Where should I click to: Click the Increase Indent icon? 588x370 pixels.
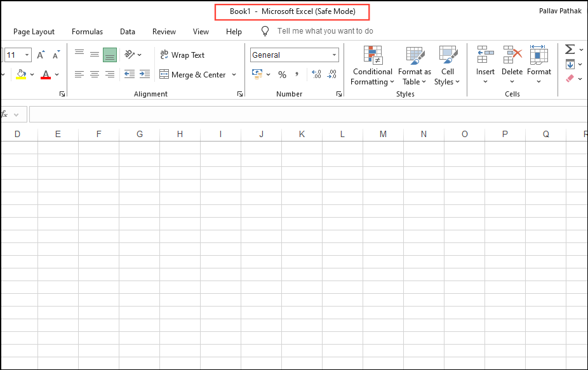point(144,74)
